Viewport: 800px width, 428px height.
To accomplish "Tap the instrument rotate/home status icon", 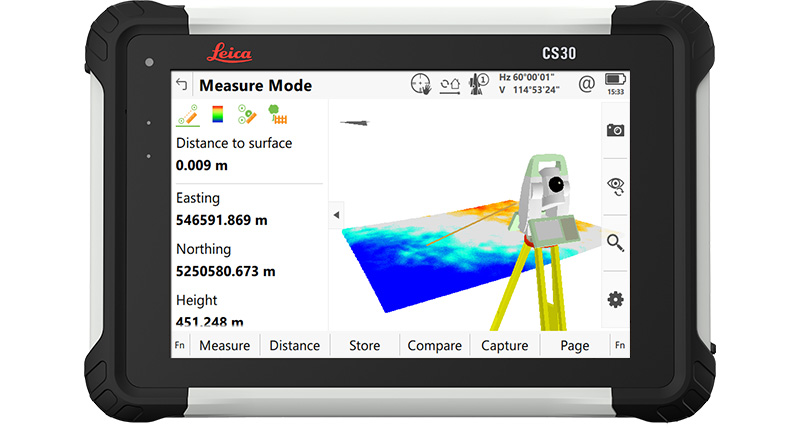I will click(x=450, y=85).
